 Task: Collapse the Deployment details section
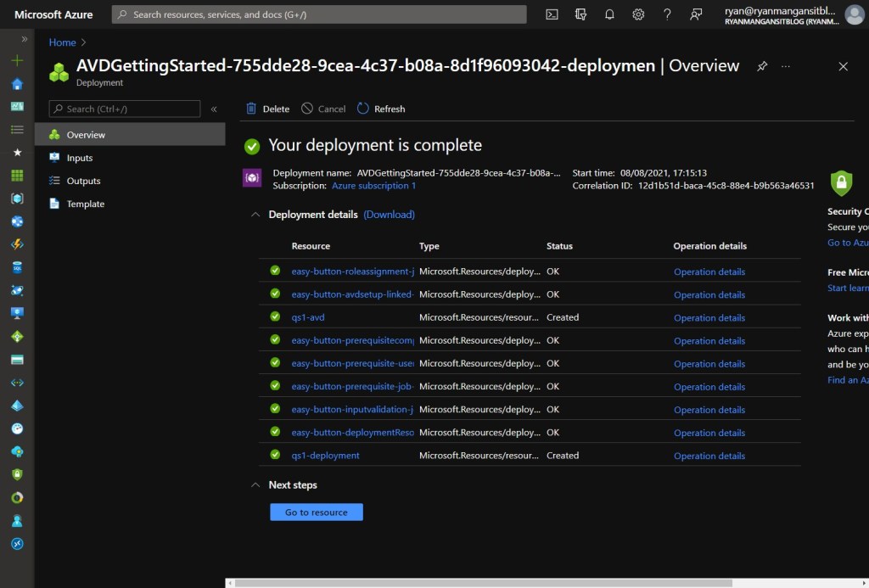255,215
